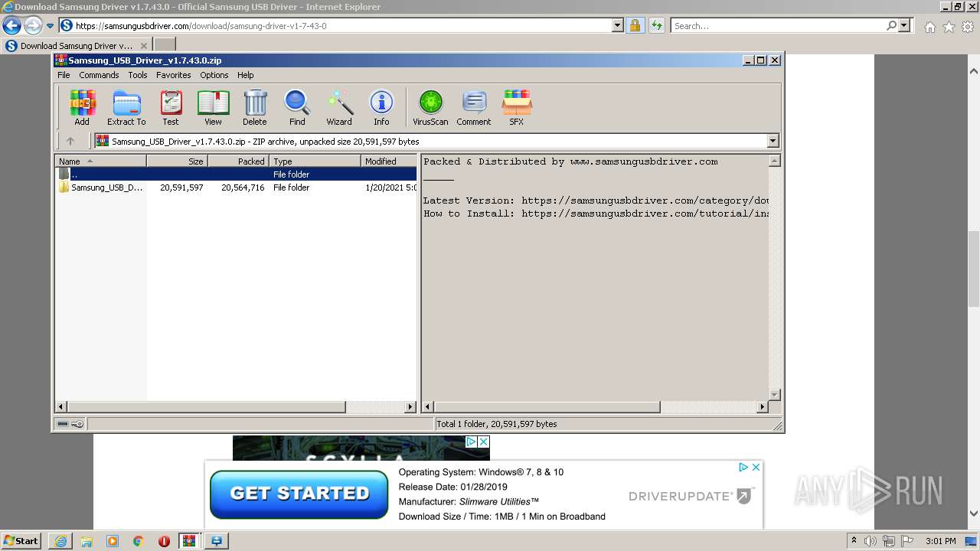980x551 pixels.
Task: Click the Add toolbar icon in WinRAR
Action: pos(82,108)
